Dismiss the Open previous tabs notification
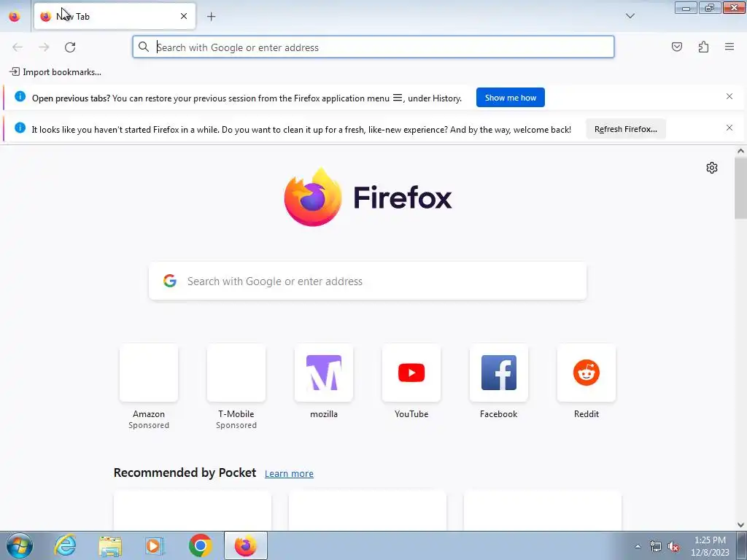Viewport: 747px width, 560px height. (x=729, y=97)
